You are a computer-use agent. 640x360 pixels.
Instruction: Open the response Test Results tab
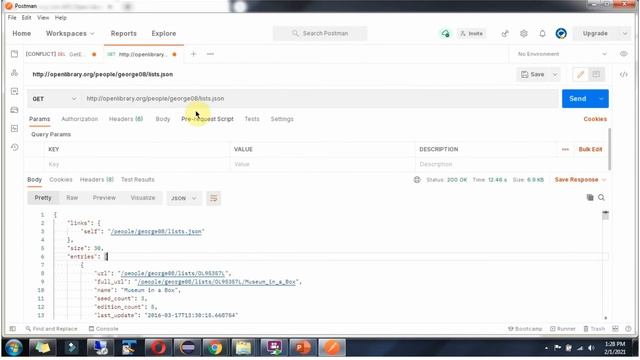click(138, 180)
